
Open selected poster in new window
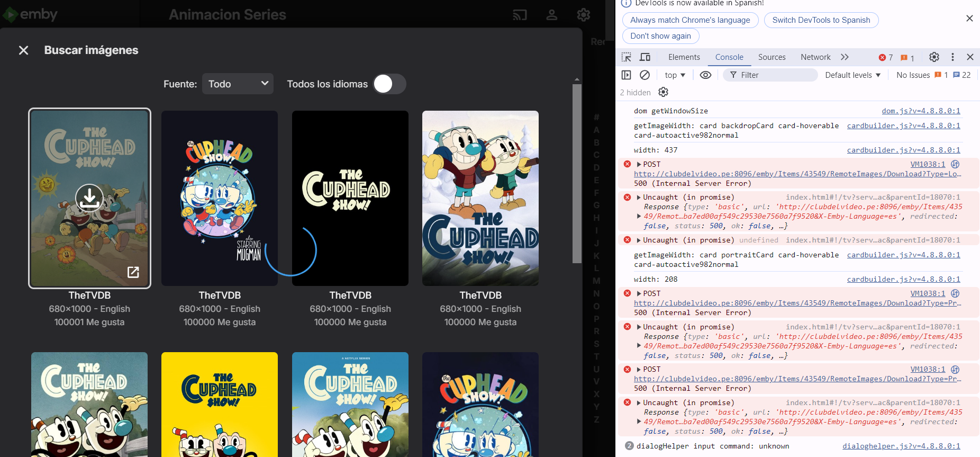[x=133, y=272]
